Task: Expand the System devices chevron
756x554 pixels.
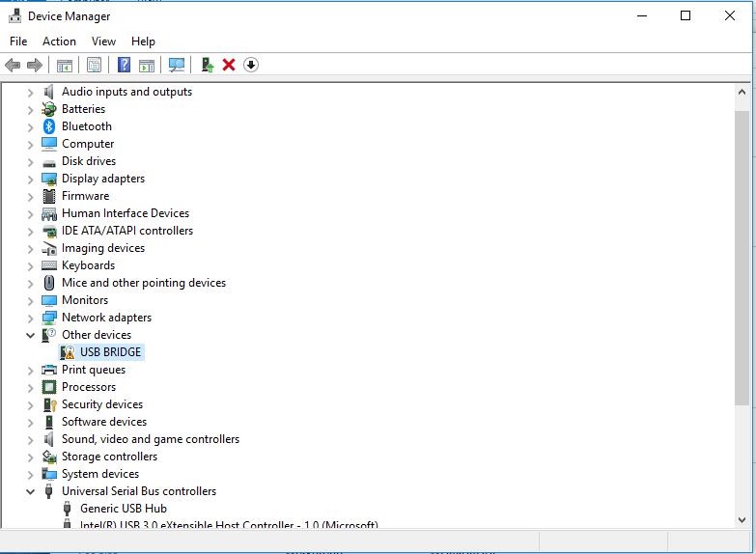Action: point(30,474)
